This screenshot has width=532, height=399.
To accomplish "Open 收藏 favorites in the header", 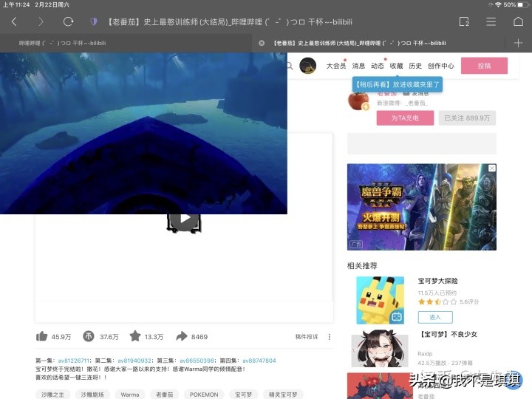I will click(396, 66).
